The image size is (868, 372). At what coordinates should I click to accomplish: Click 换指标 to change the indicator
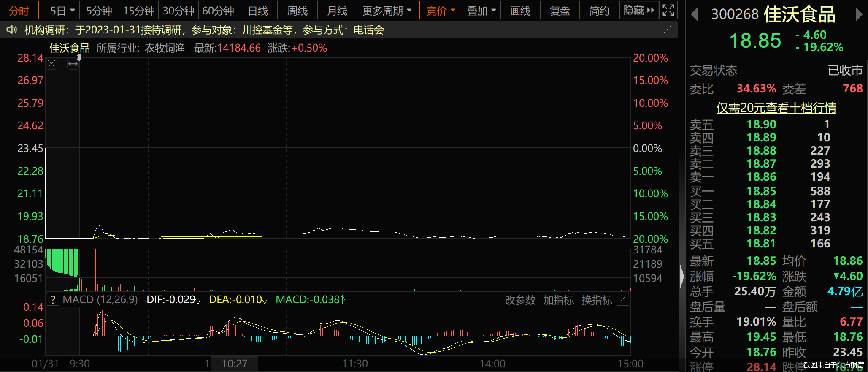click(597, 300)
